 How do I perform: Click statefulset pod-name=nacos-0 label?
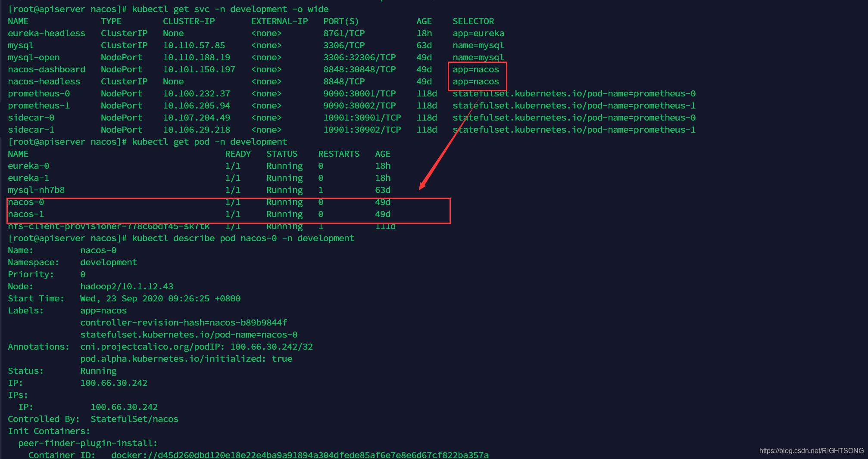point(189,335)
